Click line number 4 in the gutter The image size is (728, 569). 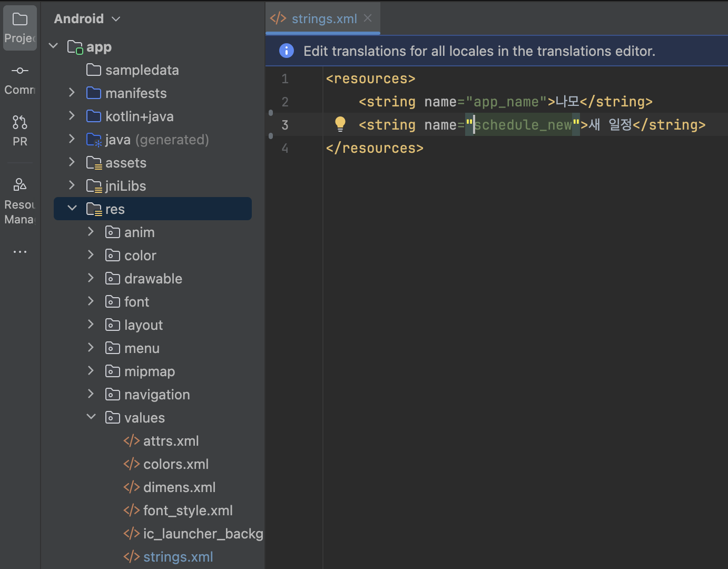pos(285,148)
